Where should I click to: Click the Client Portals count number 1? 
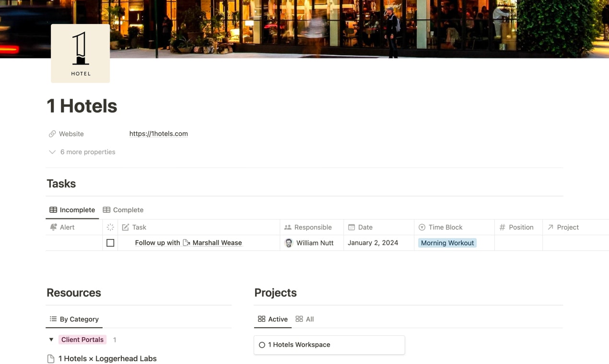(x=115, y=340)
